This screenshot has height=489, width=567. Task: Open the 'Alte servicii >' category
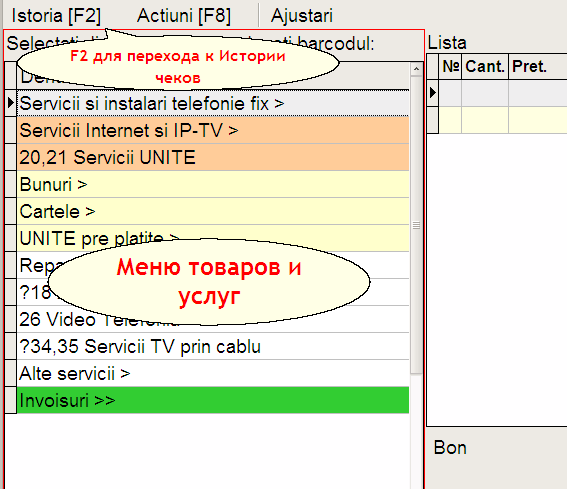[213, 374]
